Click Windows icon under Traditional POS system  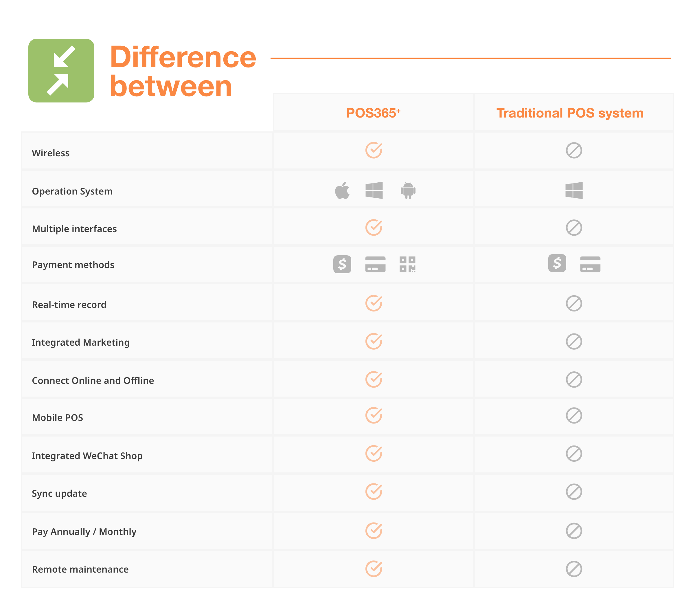573,190
